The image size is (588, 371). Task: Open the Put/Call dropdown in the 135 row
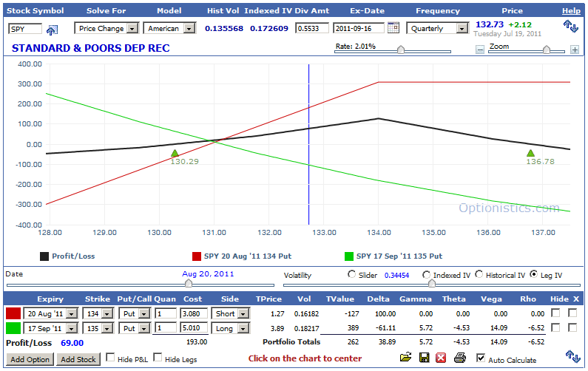[135, 329]
